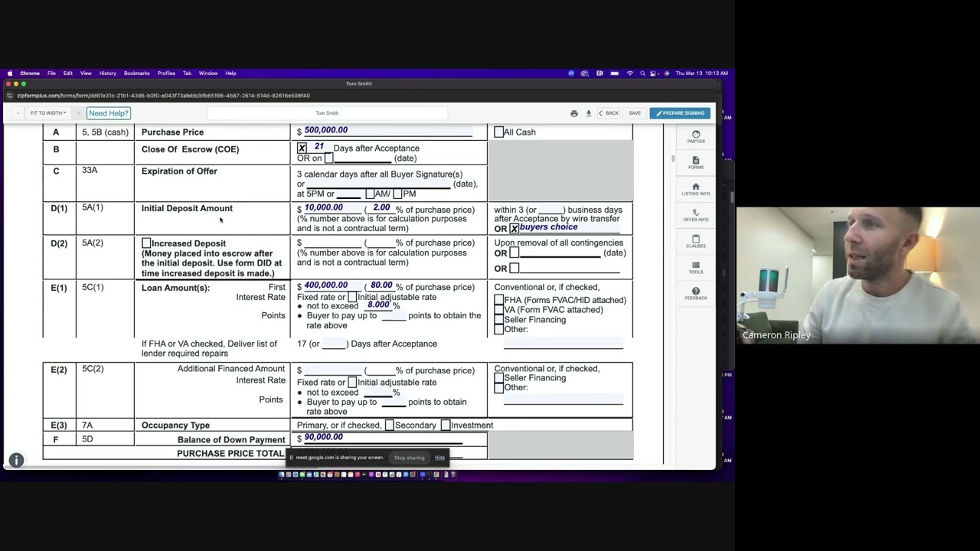Click the BACK button
This screenshot has width=980, height=551.
[x=609, y=113]
